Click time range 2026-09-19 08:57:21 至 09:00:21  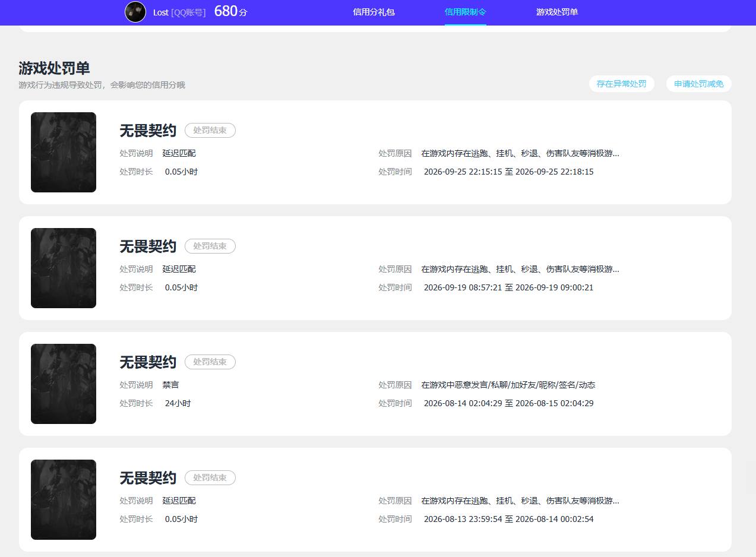[508, 287]
